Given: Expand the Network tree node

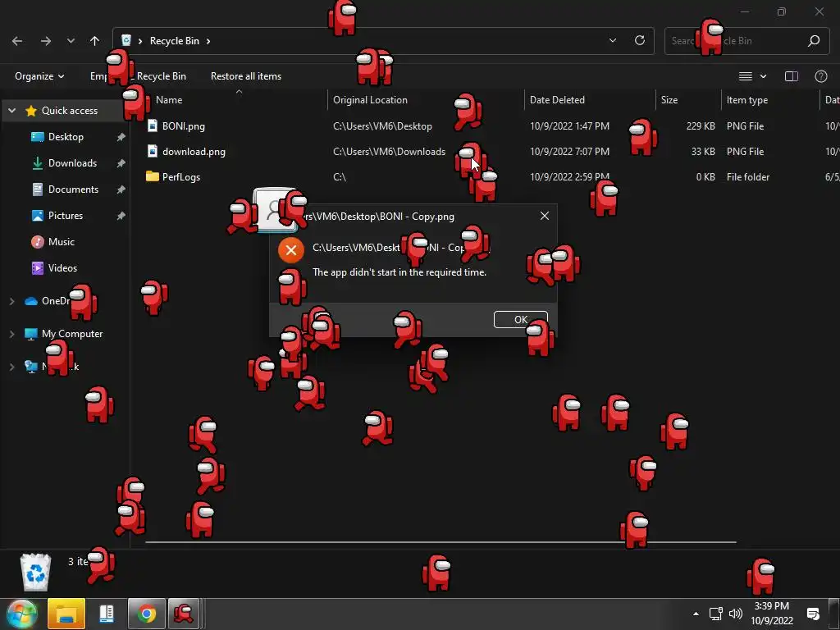Looking at the screenshot, I should point(11,367).
